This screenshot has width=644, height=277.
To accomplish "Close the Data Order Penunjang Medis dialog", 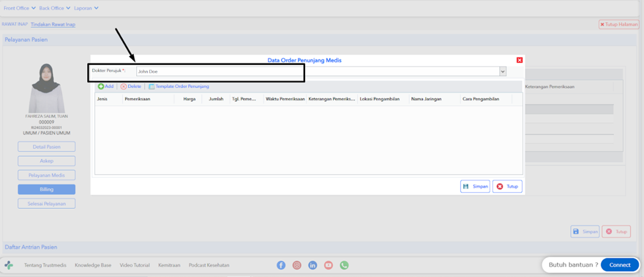I will click(x=520, y=60).
